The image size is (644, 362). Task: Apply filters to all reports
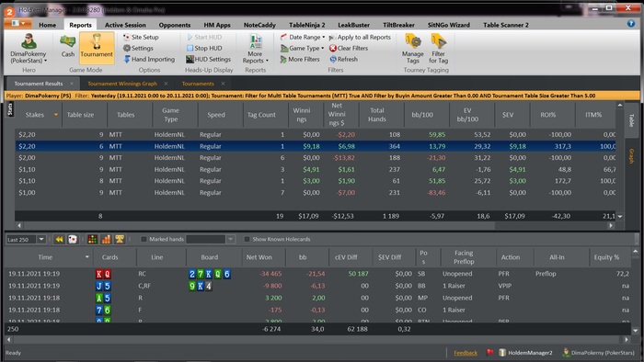[360, 37]
